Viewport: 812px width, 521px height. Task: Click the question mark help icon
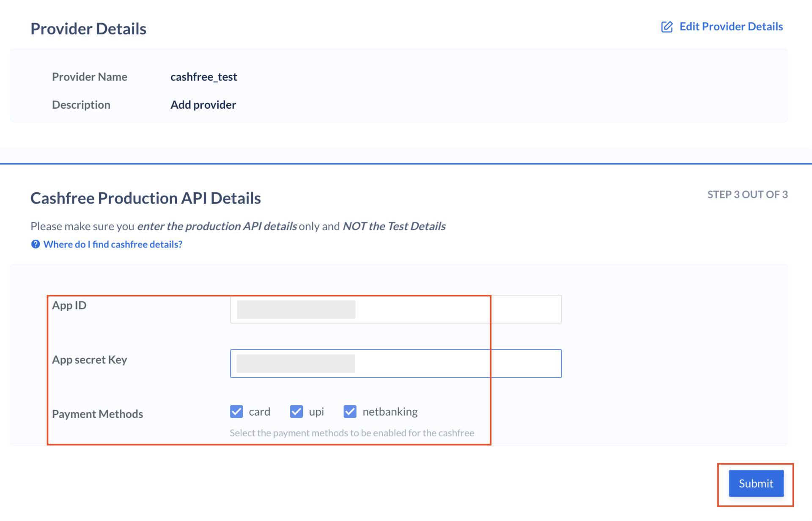36,244
